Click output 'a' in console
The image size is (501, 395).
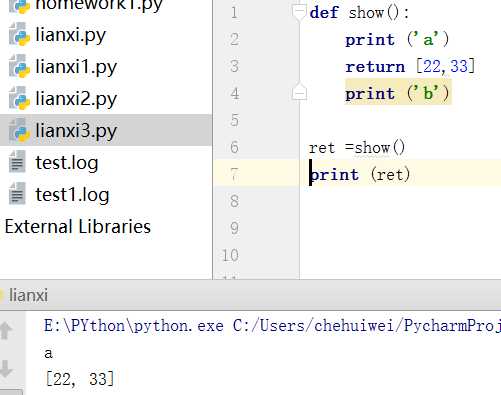click(48, 353)
